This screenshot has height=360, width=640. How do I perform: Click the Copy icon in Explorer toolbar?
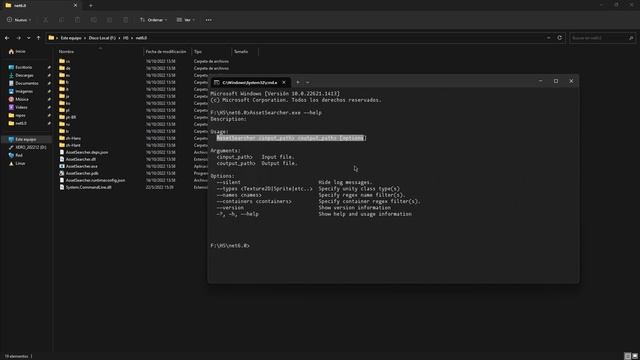pyautogui.click(x=62, y=20)
